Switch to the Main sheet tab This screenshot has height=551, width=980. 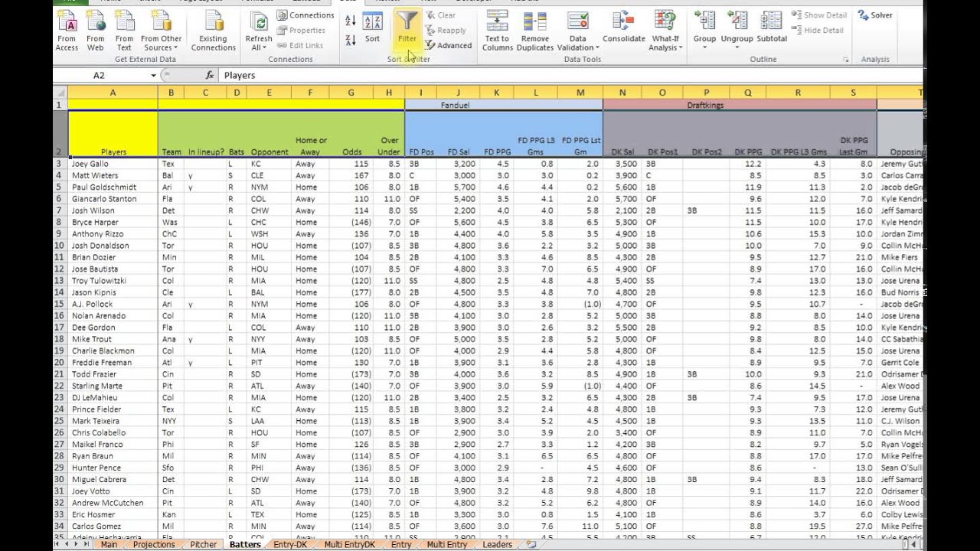[109, 545]
